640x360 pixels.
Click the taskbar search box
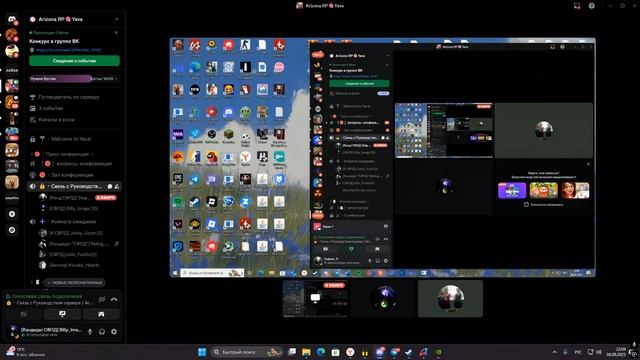point(247,352)
